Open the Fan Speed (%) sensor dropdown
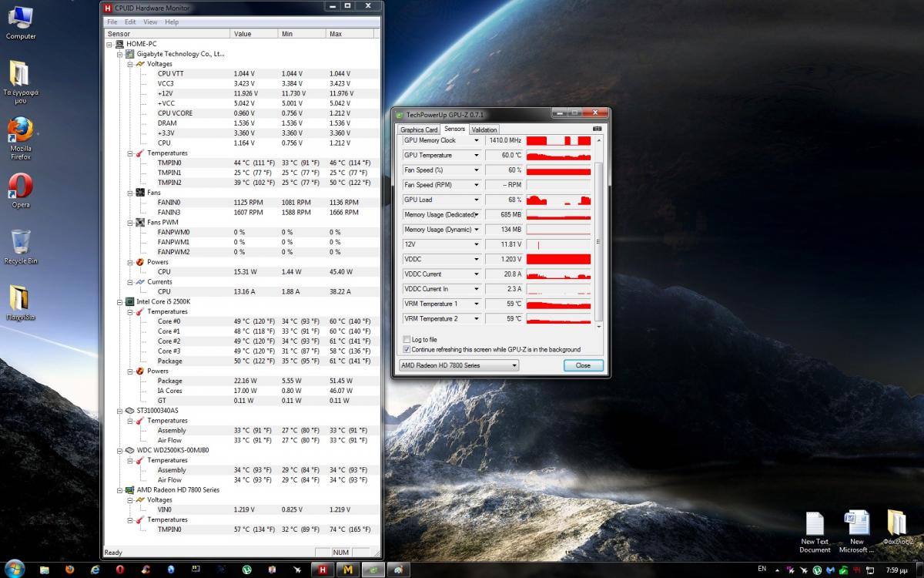Viewport: 924px width, 578px height. tap(477, 170)
